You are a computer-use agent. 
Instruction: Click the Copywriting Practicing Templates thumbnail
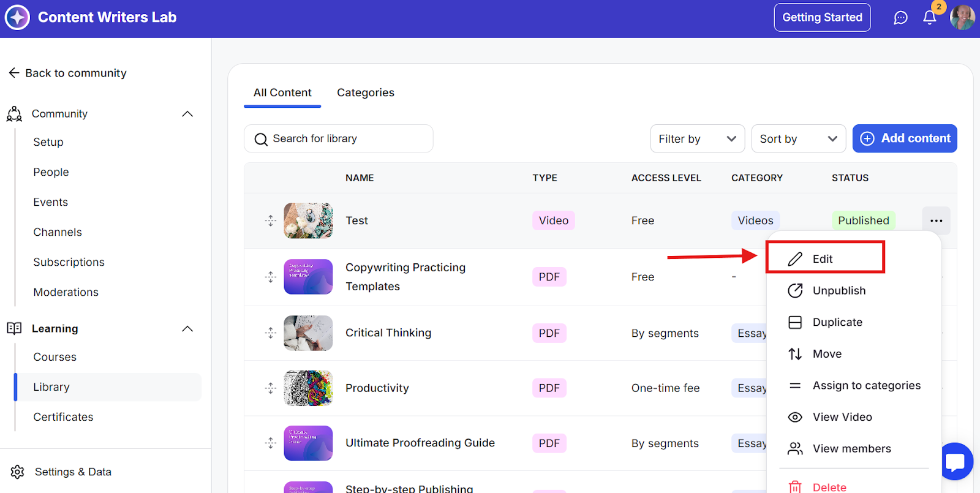(308, 277)
